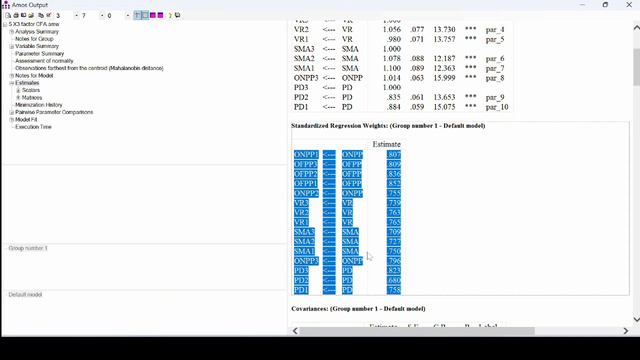The width and height of the screenshot is (640, 360).
Task: Open the dropdown showing 7
Action: (x=102, y=16)
